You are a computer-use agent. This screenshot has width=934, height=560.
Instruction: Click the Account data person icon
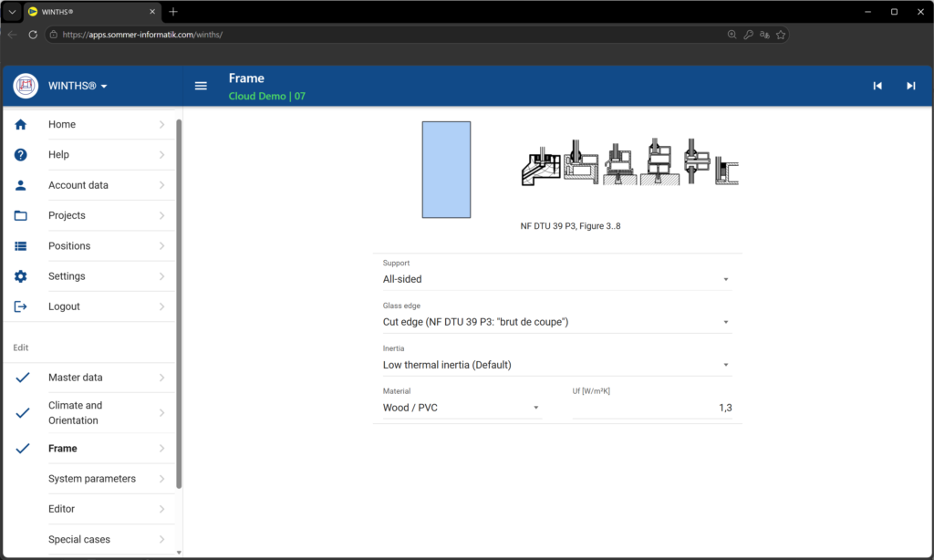tap(21, 185)
